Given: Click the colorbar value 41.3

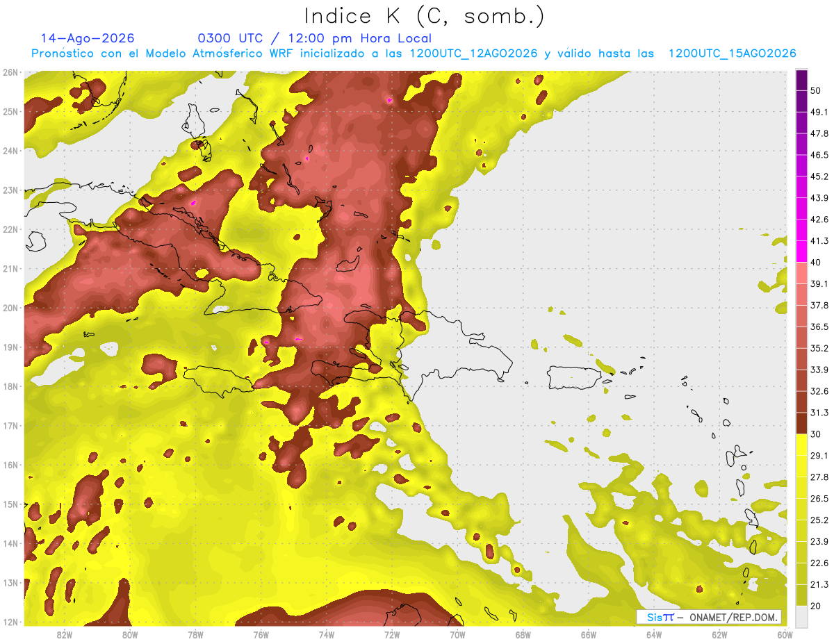Looking at the screenshot, I should pos(819,241).
